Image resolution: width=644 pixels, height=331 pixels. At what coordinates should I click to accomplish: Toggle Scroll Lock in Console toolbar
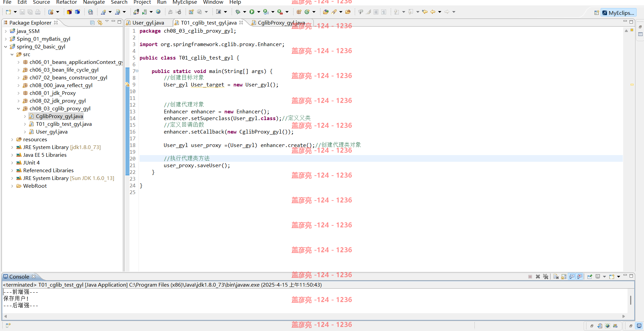(x=564, y=277)
